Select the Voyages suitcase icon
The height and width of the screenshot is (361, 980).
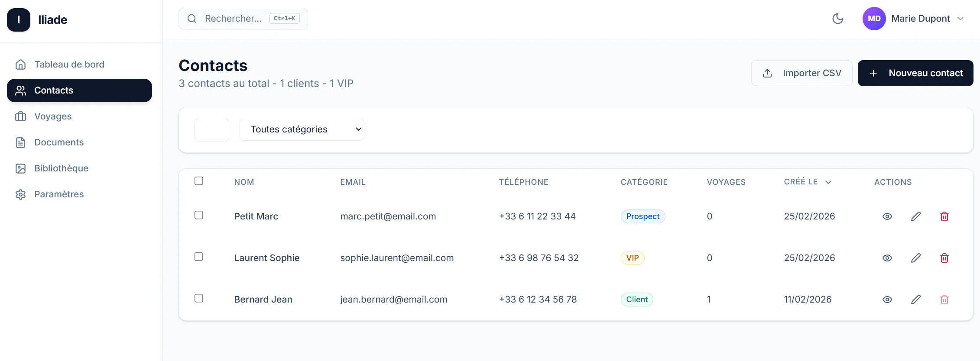pos(20,116)
